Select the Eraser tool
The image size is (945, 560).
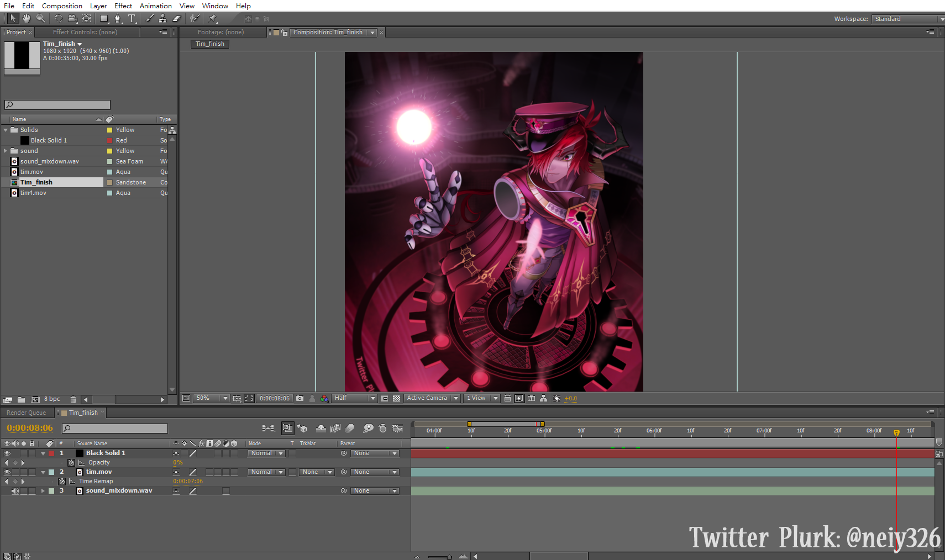click(x=177, y=19)
